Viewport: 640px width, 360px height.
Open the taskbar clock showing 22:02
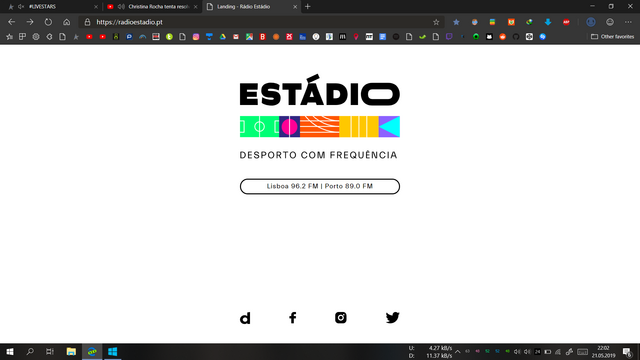tap(603, 351)
